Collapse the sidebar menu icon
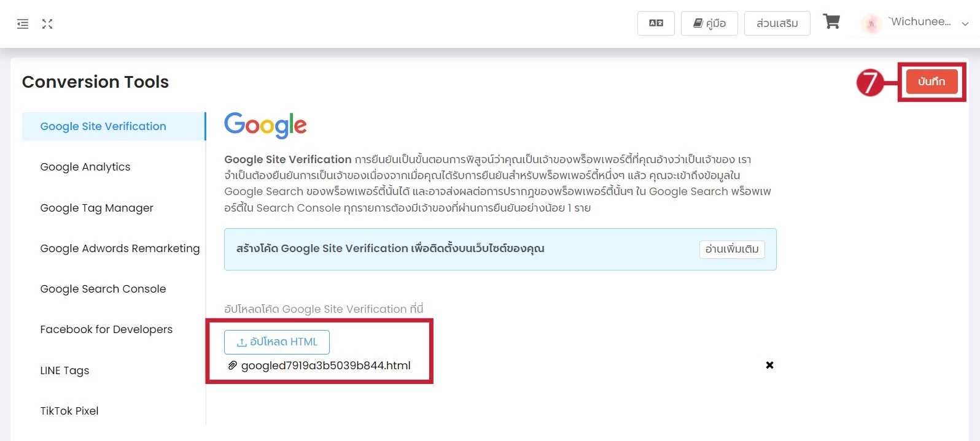Image resolution: width=980 pixels, height=441 pixels. [x=23, y=24]
